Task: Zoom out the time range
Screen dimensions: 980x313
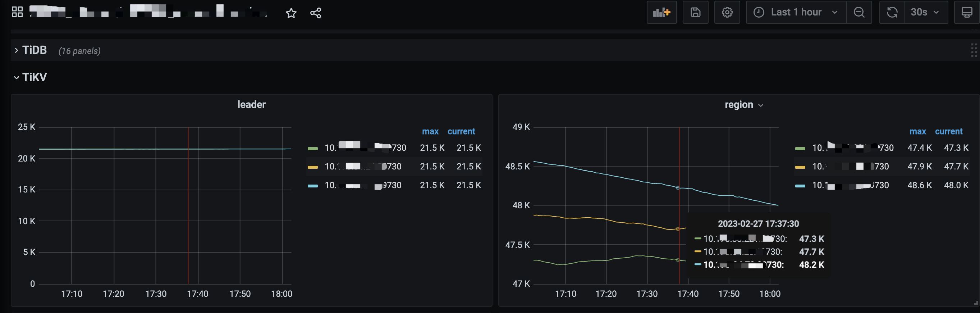Action: coord(859,12)
